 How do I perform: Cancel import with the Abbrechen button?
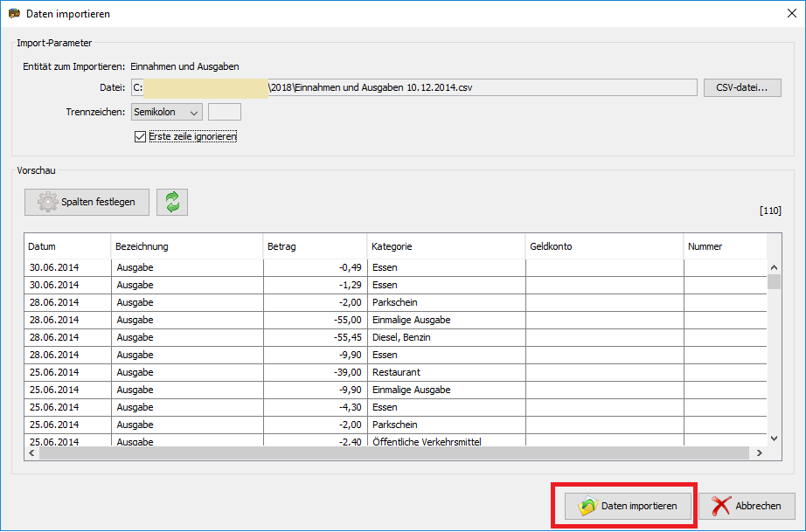click(x=746, y=506)
